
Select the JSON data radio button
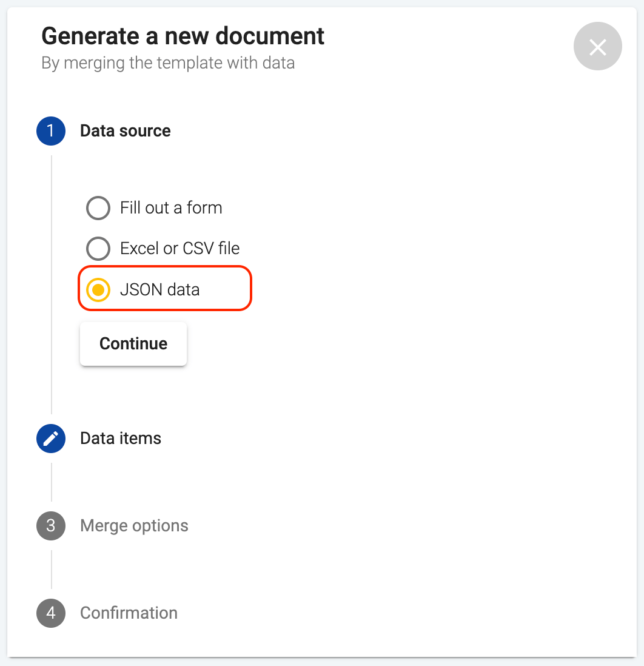[98, 289]
